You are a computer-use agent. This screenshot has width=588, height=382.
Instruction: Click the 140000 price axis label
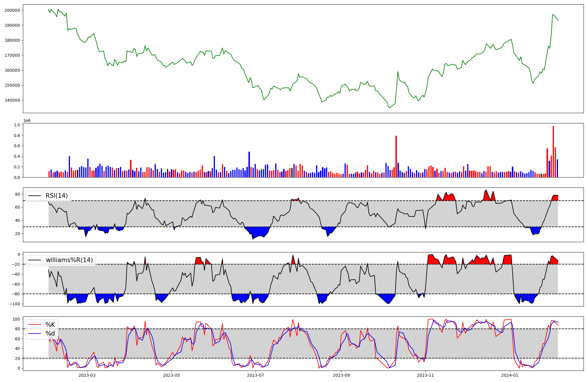pos(12,100)
